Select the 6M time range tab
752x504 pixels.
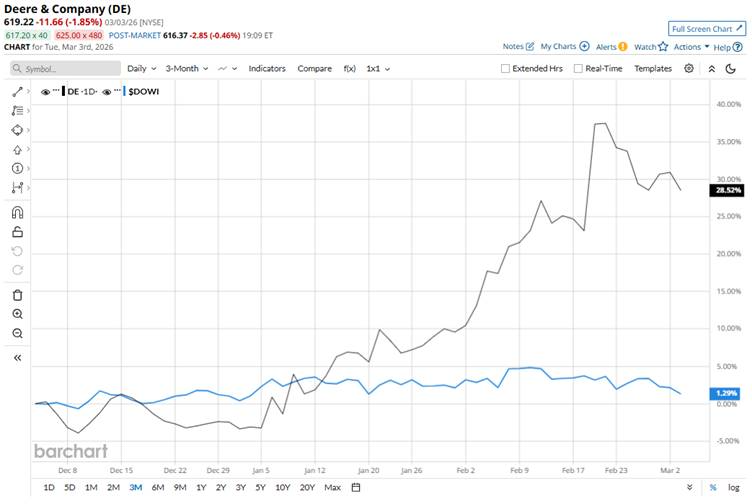pyautogui.click(x=157, y=487)
